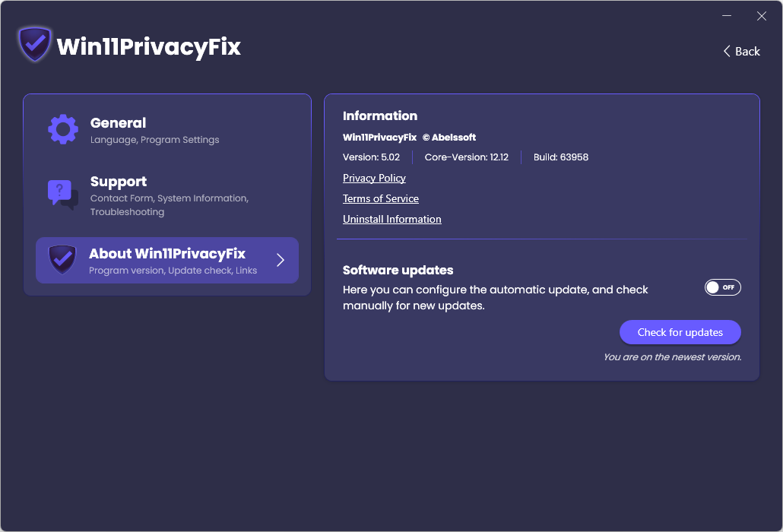Click the Version: 5.02 text
The width and height of the screenshot is (783, 532).
click(371, 157)
